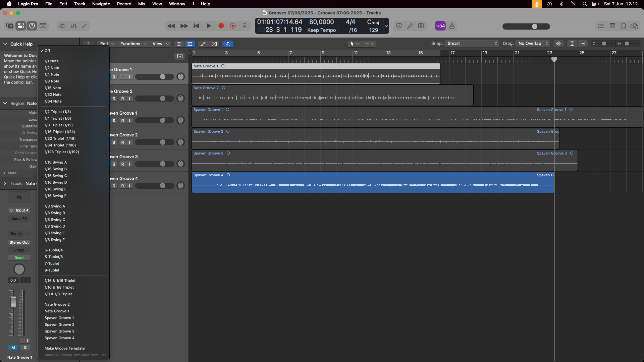Collapse the Region inspector section
The image size is (644, 362).
point(5,103)
